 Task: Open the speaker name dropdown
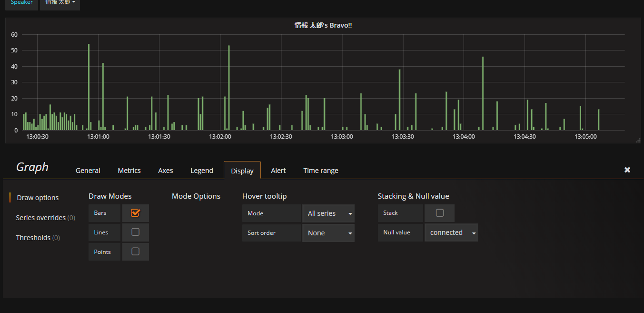click(60, 3)
